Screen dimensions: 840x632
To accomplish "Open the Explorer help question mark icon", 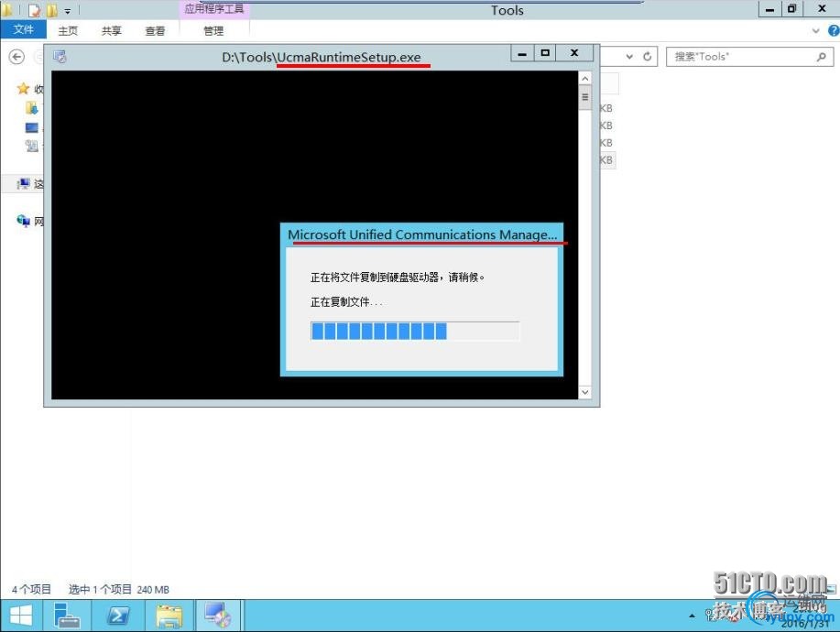I will click(835, 31).
